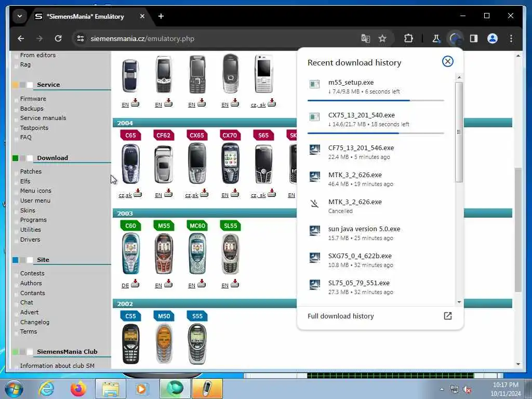This screenshot has width=532, height=399.
Task: Click the download popup scrollbar thumb
Action: (459, 132)
